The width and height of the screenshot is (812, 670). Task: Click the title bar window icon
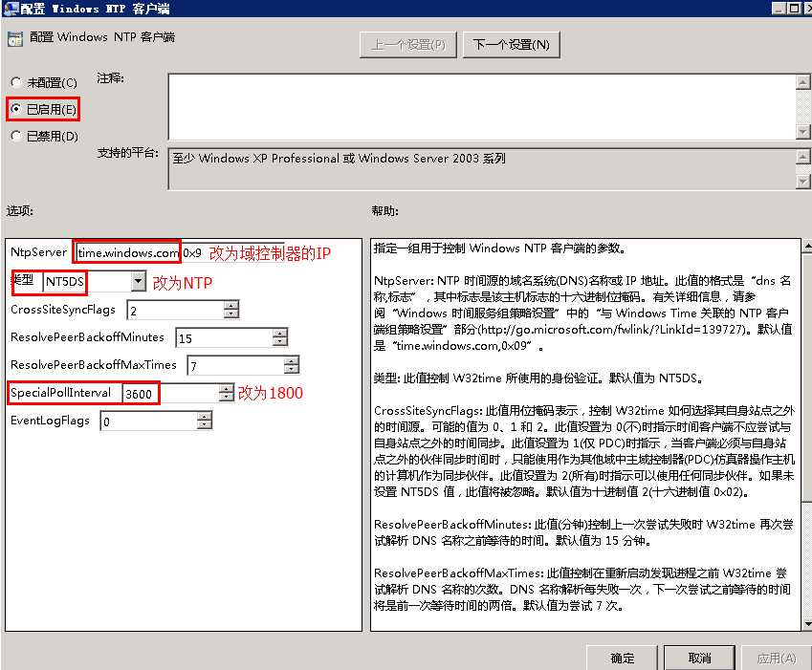[x=11, y=9]
